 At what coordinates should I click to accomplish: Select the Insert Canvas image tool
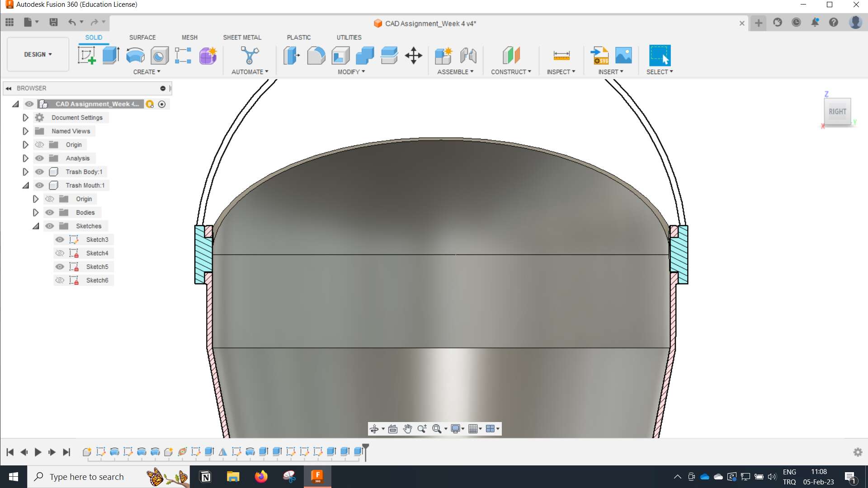623,56
